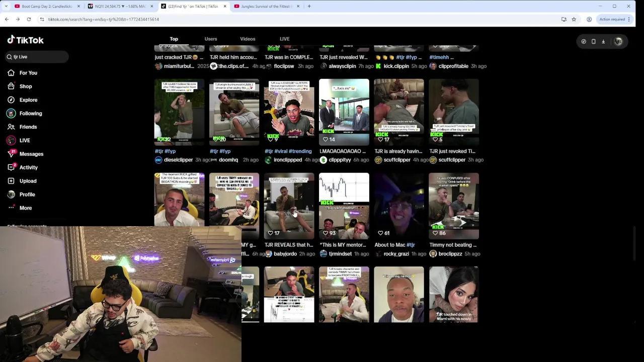Click heart icon on video with 93 likes
This screenshot has height=362, width=644.
[325, 233]
